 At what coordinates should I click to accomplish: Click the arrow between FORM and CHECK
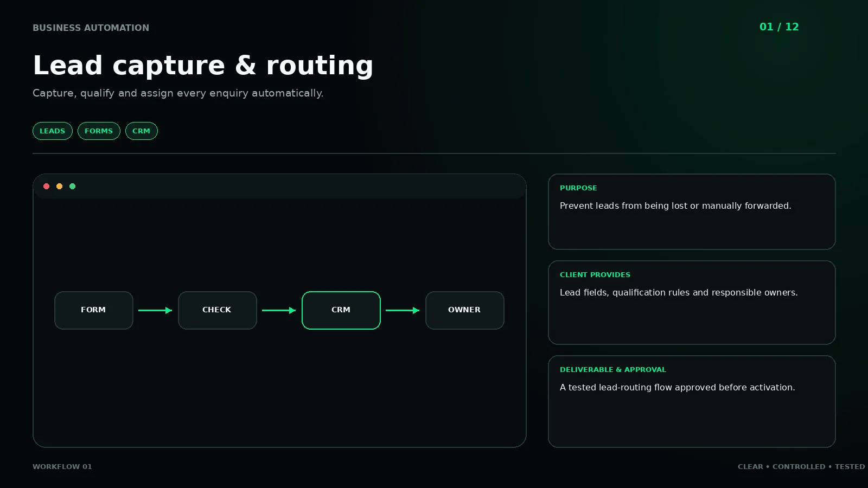[155, 310]
